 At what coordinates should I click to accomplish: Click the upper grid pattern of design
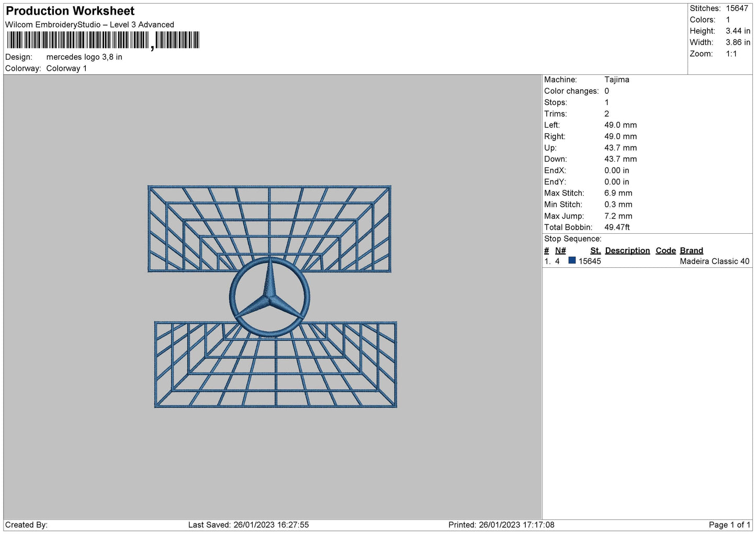269,229
